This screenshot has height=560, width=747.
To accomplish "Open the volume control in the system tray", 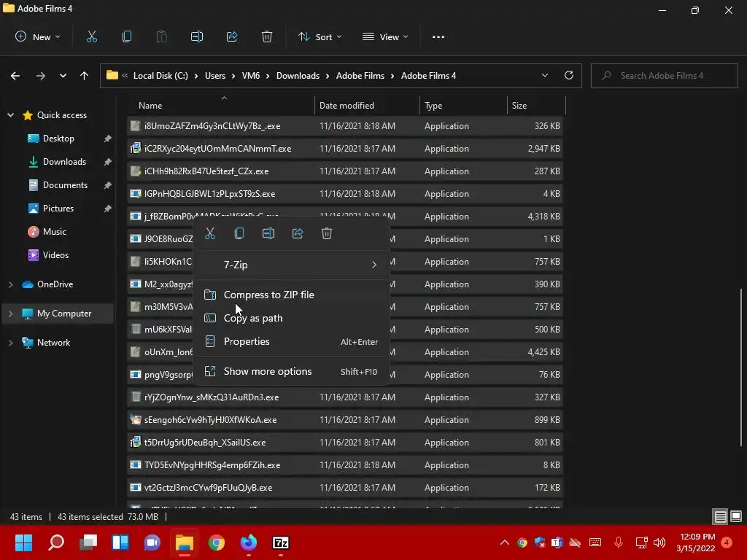I will click(x=659, y=542).
